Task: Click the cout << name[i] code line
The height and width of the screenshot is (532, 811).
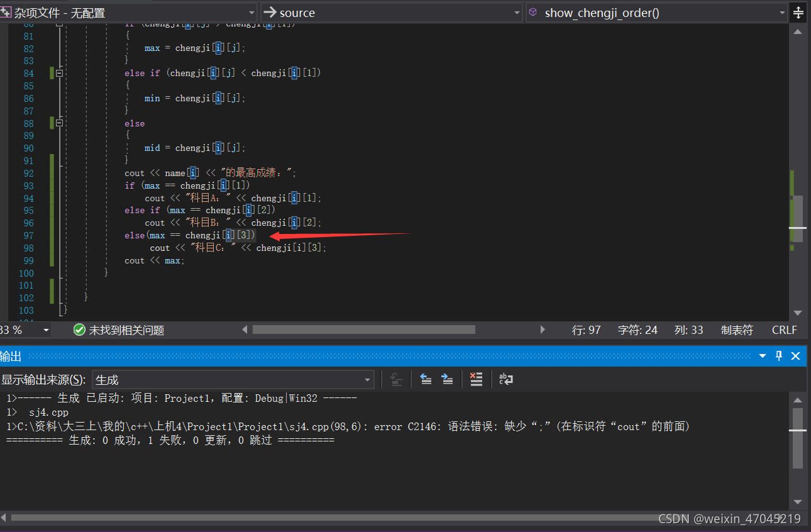Action: coord(210,173)
